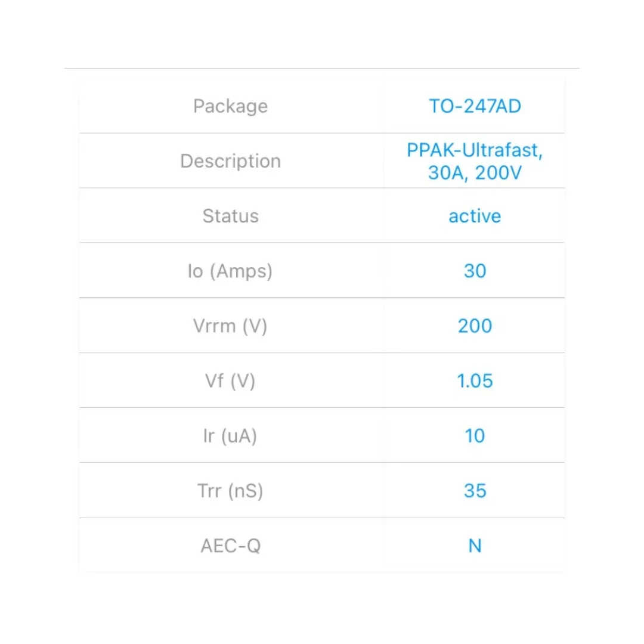Select the AEC-Q row label
Viewport: 644px width, 644px height.
point(230,546)
